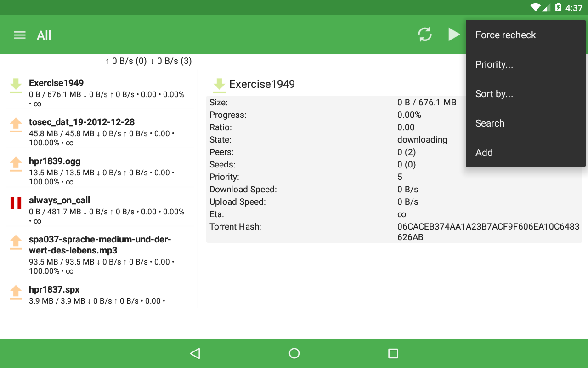Image resolution: width=588 pixels, height=368 pixels.
Task: Tap the download arrow icon beside Exercise1949 in list
Action: (16, 86)
